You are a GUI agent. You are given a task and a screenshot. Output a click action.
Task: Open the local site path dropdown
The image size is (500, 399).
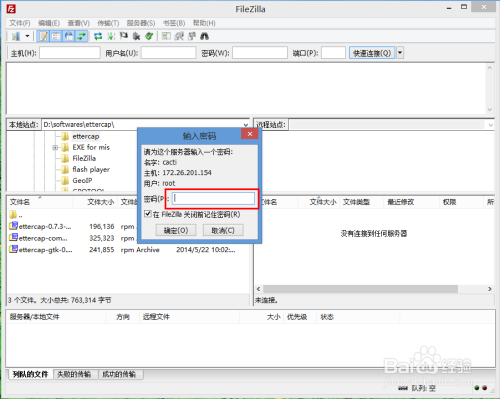click(246, 125)
